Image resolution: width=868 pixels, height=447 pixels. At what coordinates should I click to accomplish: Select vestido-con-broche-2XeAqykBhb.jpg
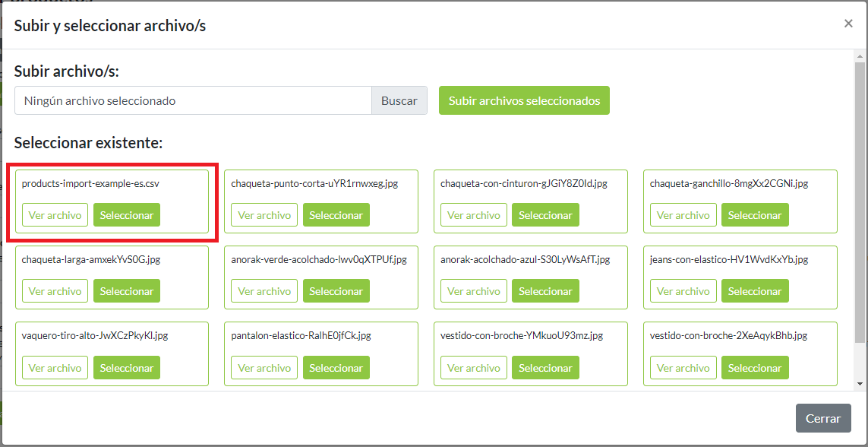pyautogui.click(x=755, y=367)
